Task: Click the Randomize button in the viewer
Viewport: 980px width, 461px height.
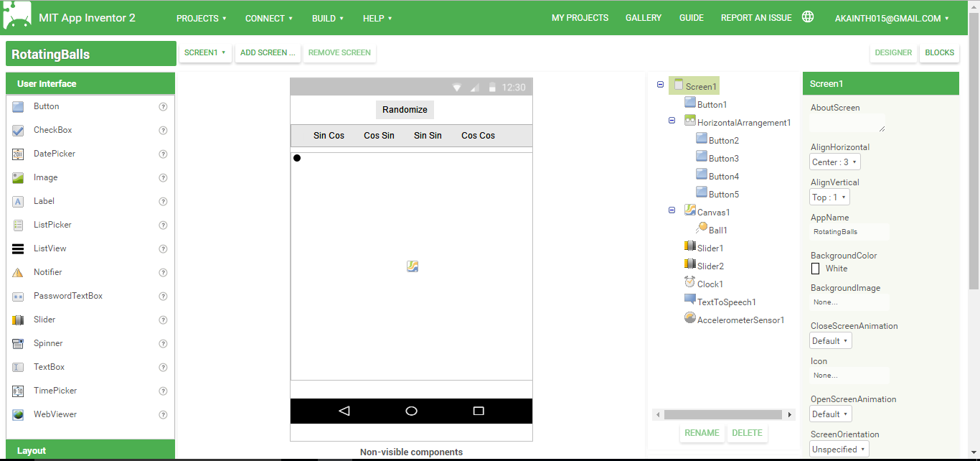Action: point(405,110)
